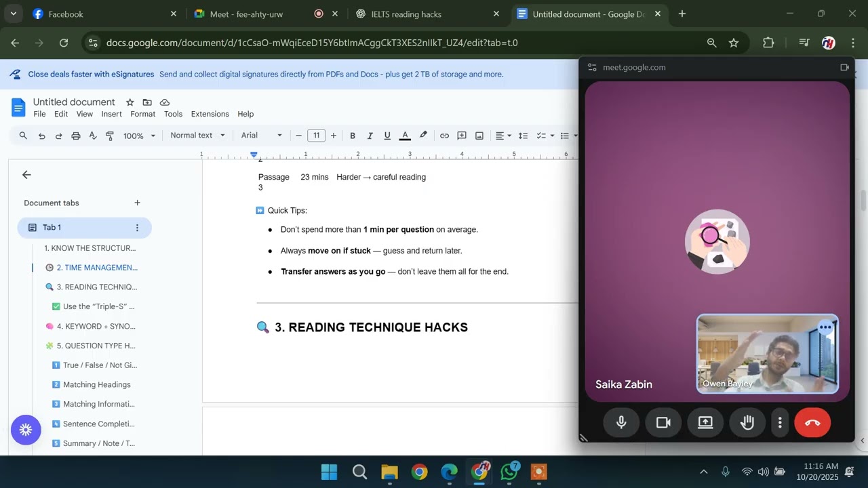Toggle bold formatting
This screenshot has width=868, height=488.
coord(353,136)
